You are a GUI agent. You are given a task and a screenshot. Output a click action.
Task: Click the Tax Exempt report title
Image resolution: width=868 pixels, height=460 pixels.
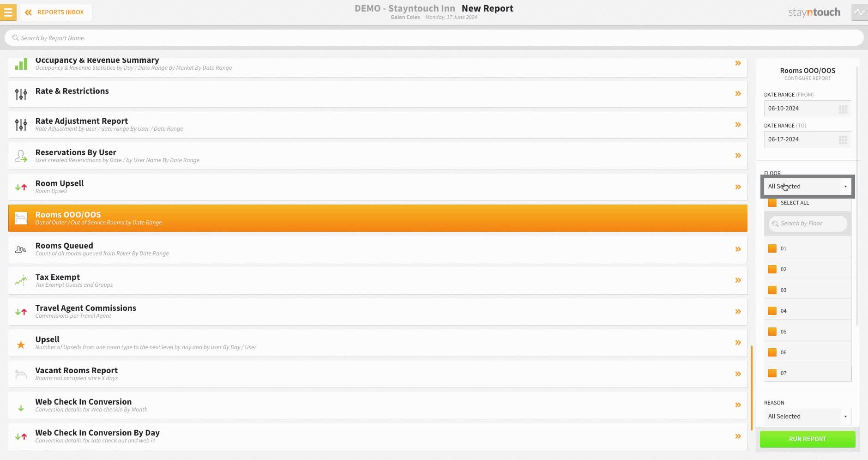click(58, 277)
